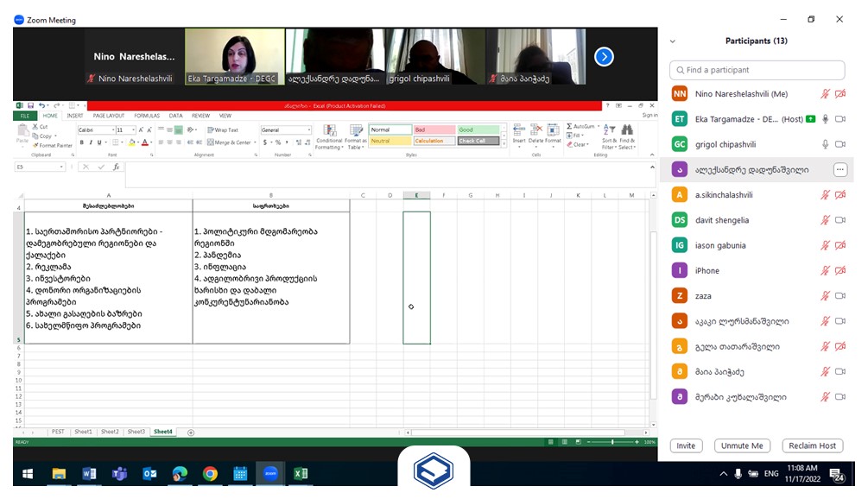Switch to the REVIEW ribbon tab
Screen dimensions: 868x499
[200, 117]
